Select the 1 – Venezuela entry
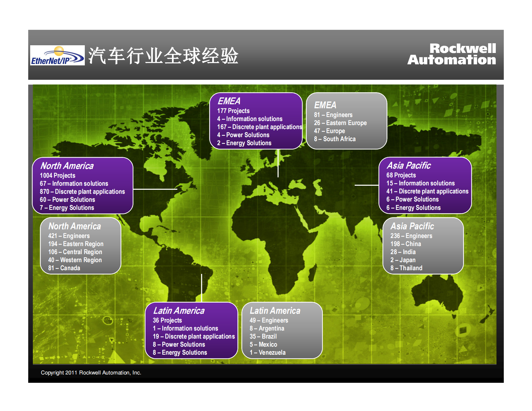 coord(268,353)
